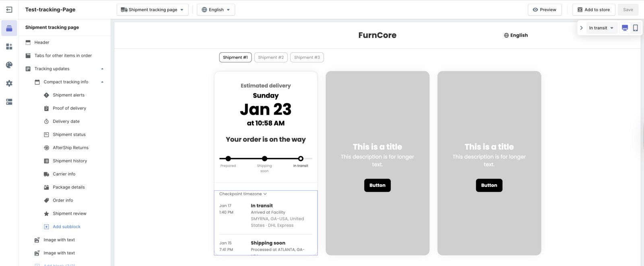Click the Shipment alerts diamond icon
The width and height of the screenshot is (644, 266).
point(46,95)
